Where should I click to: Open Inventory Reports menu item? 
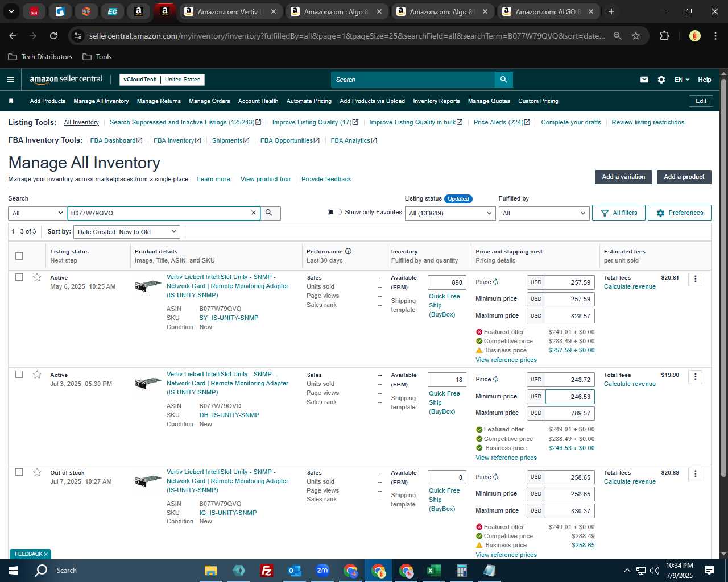(436, 101)
